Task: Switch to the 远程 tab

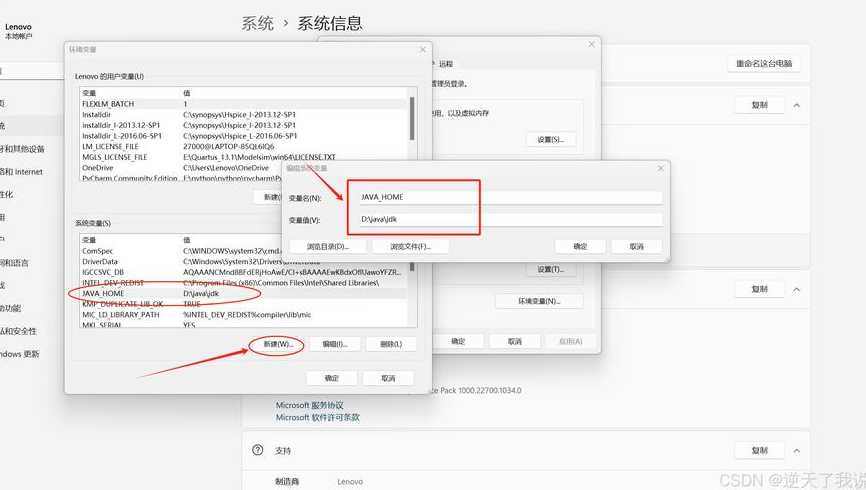Action: pyautogui.click(x=446, y=64)
